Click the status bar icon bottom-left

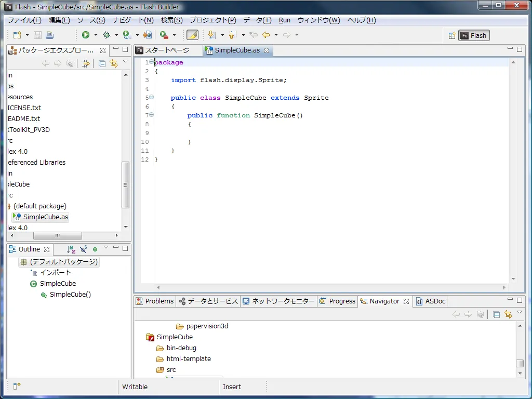click(x=17, y=387)
